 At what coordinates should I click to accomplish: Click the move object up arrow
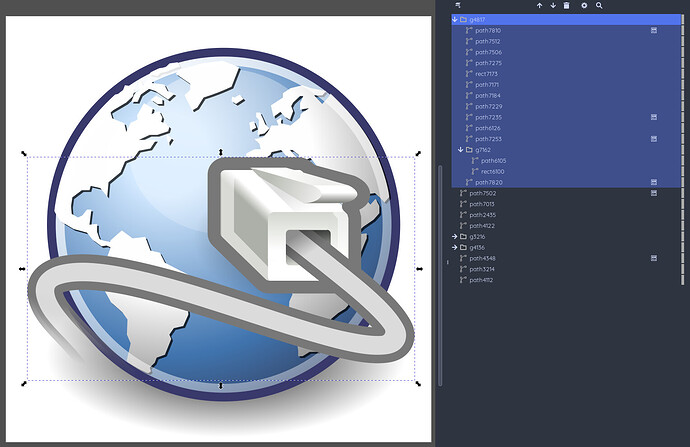coord(540,6)
